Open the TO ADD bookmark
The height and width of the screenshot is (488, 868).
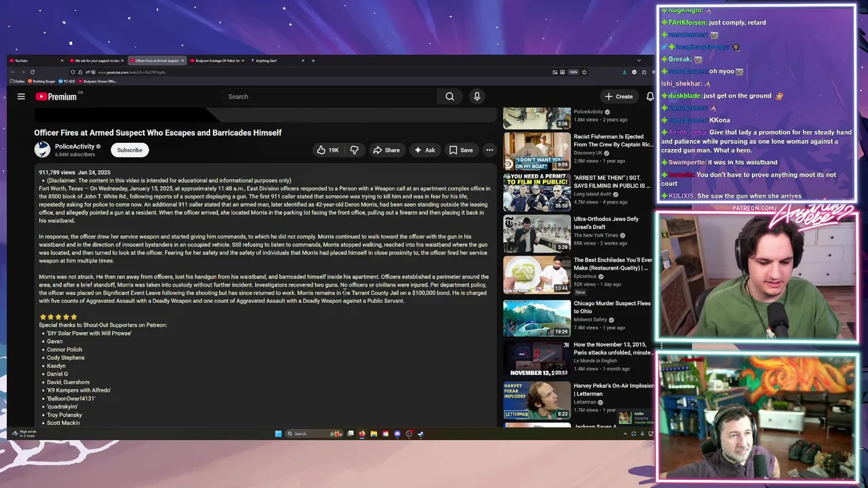click(68, 81)
